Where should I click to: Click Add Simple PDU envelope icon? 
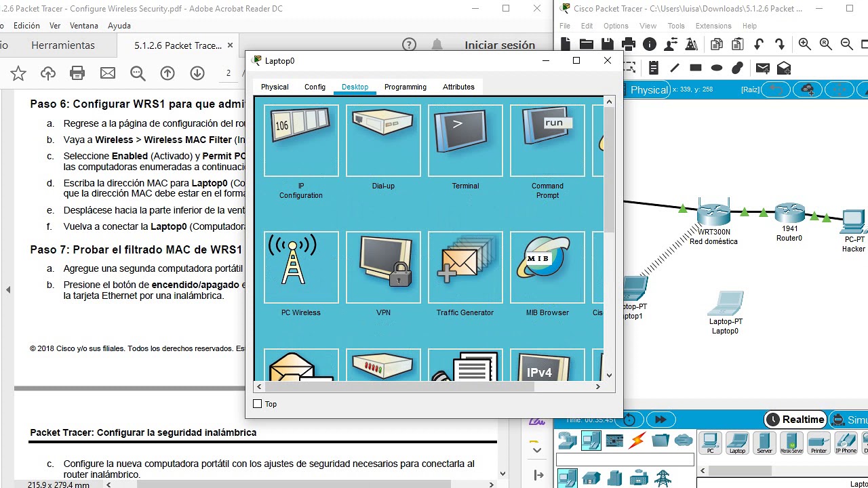763,68
